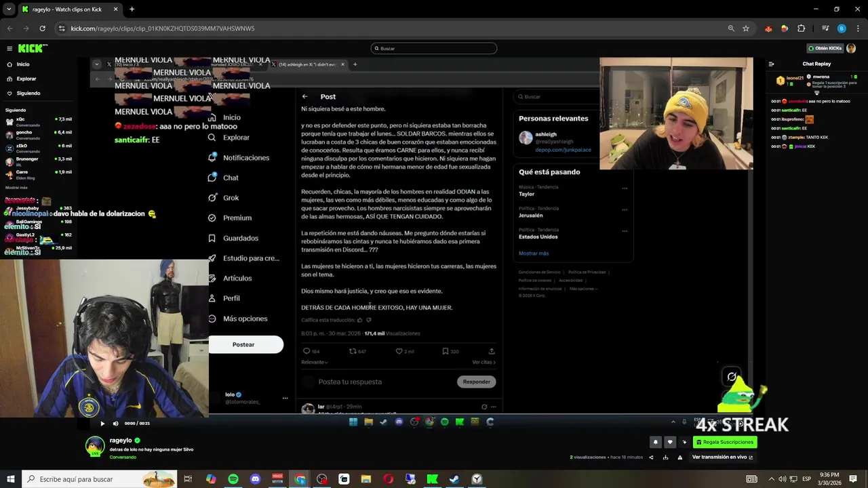868x488 pixels.
Task: Go back in browser history
Action: [x=9, y=28]
